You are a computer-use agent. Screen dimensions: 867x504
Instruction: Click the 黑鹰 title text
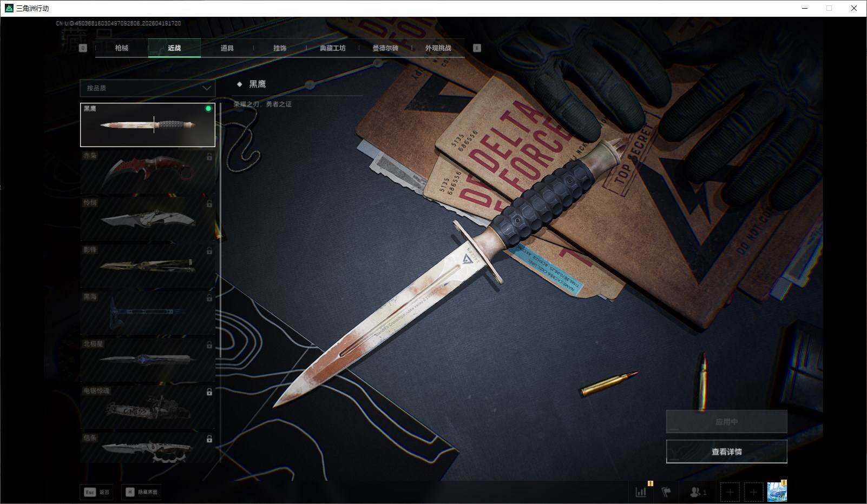coord(257,84)
